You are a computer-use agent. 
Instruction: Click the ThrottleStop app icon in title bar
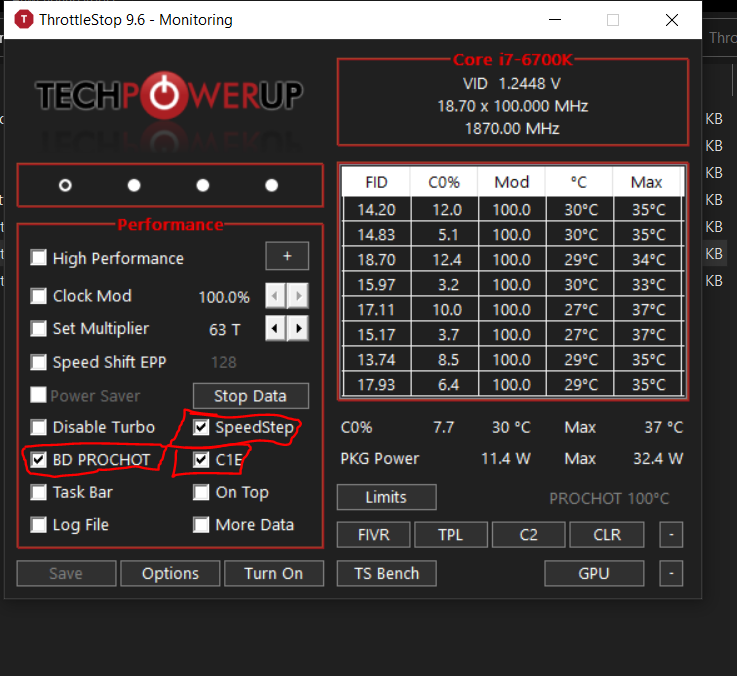[x=24, y=20]
